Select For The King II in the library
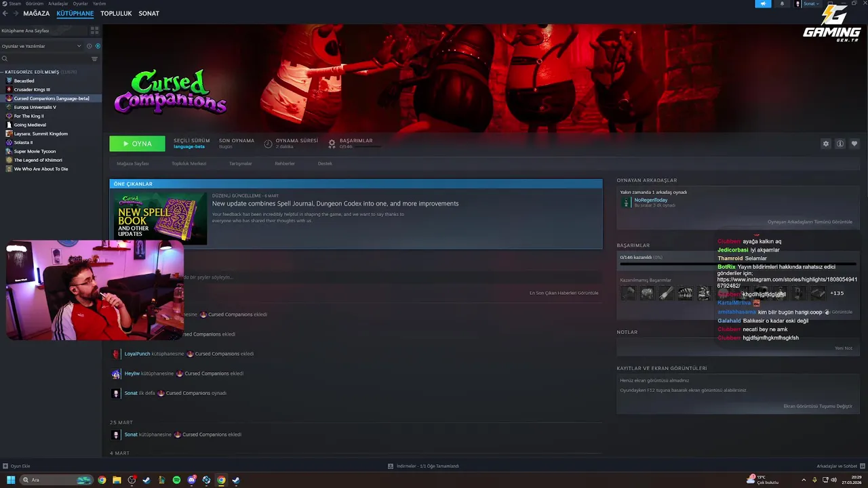The width and height of the screenshot is (868, 488). [51, 116]
